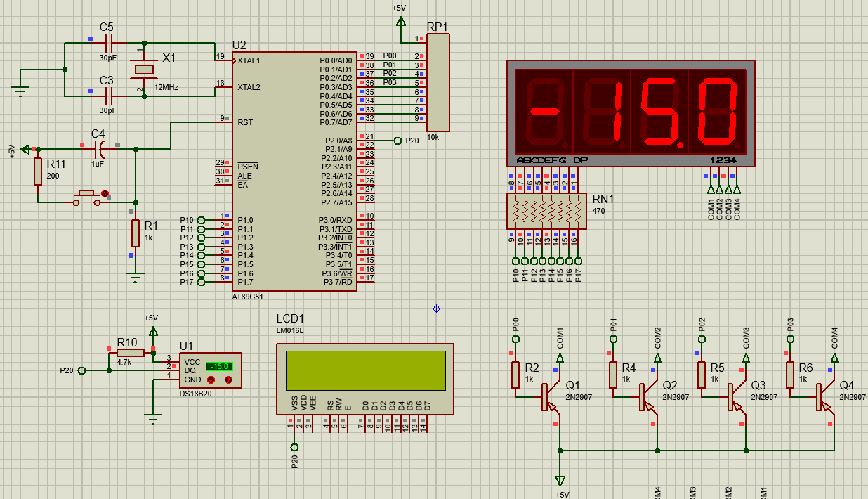Decrease DS18B20 temperature with down arrow
Image resolution: width=868 pixels, height=499 pixels.
[211, 380]
